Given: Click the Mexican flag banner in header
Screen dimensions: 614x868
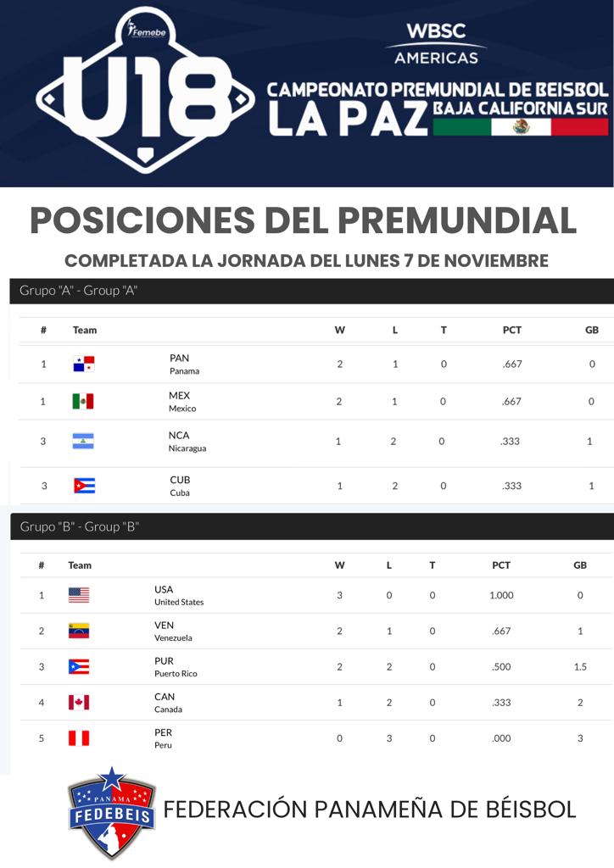Looking at the screenshot, I should (x=521, y=127).
